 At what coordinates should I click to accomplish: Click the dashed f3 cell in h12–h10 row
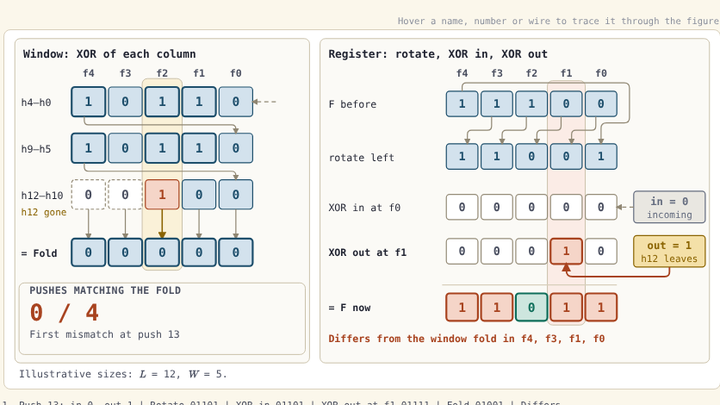coord(125,195)
